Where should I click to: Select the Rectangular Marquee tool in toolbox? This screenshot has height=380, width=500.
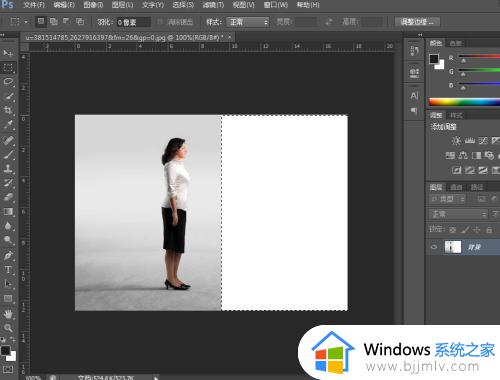(x=8, y=68)
